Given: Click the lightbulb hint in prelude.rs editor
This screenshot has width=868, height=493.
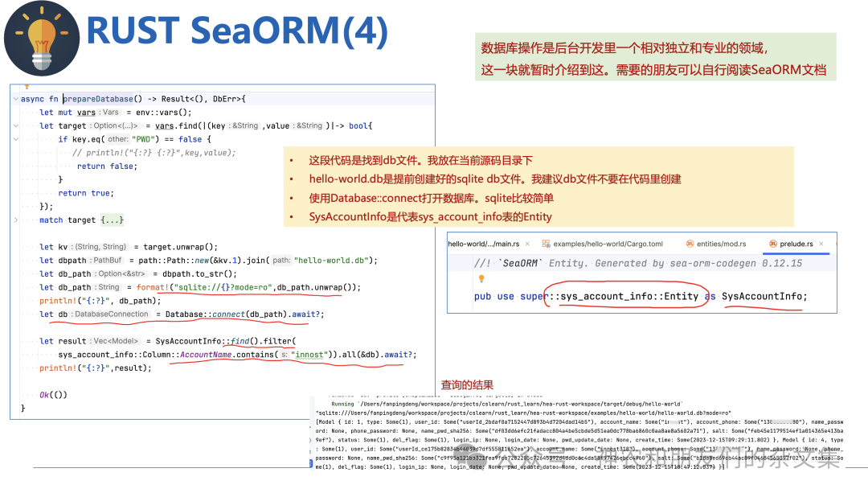Looking at the screenshot, I should [x=481, y=278].
